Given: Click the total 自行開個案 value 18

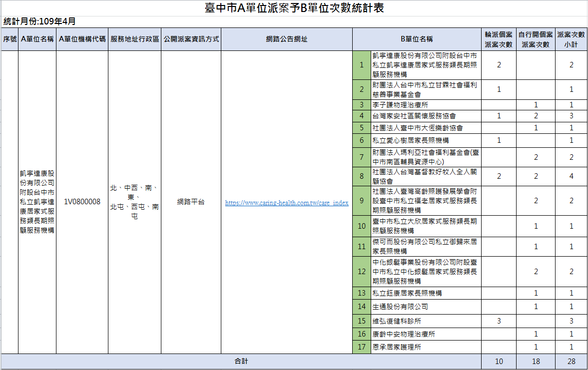Looking at the screenshot, I should coord(536,362).
